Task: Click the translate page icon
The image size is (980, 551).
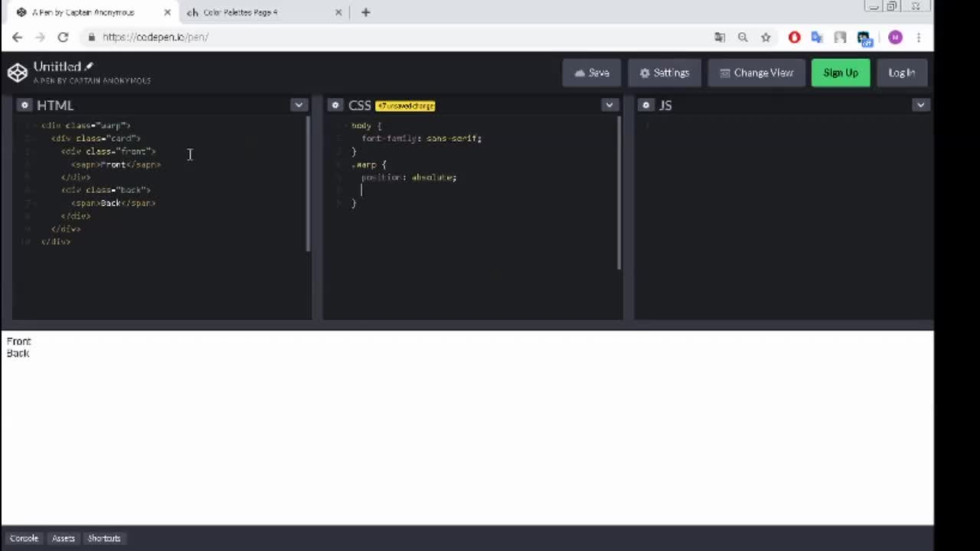Action: tap(720, 37)
